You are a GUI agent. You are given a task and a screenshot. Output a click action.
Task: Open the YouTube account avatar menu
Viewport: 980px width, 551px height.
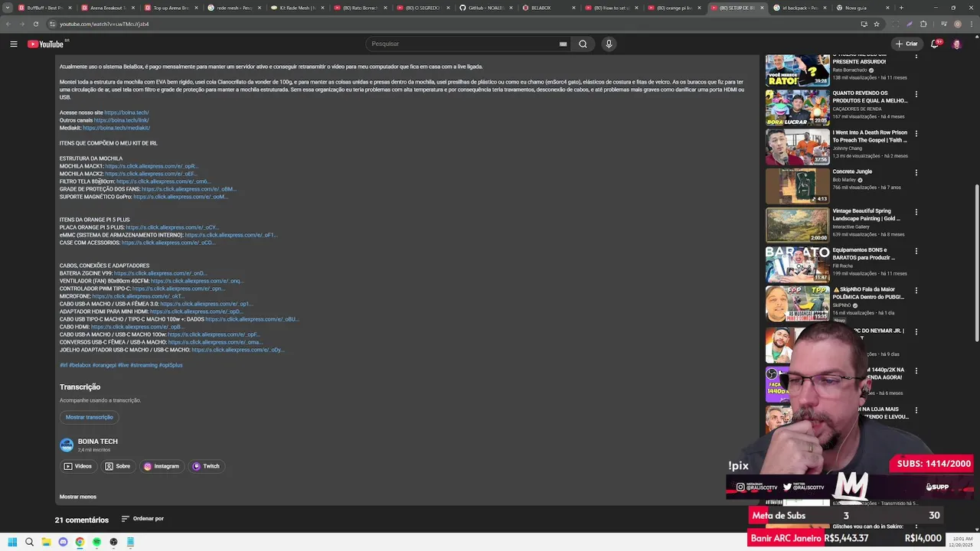(x=956, y=44)
